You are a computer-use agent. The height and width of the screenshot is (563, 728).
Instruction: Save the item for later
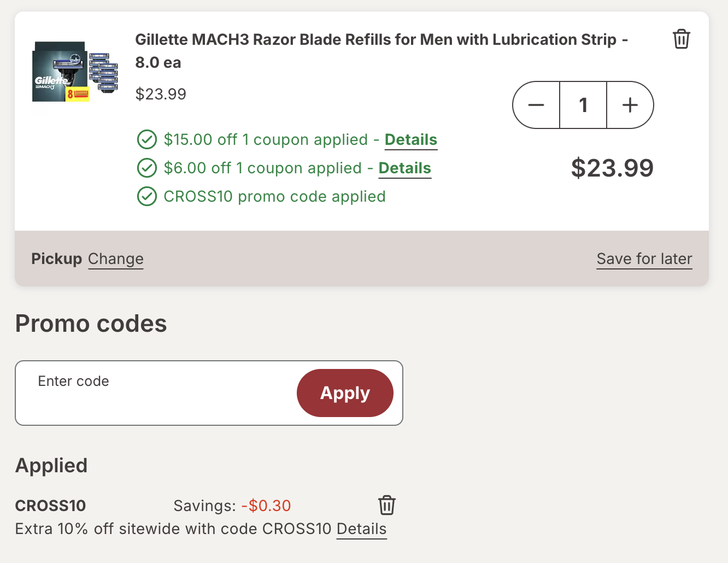click(x=644, y=259)
